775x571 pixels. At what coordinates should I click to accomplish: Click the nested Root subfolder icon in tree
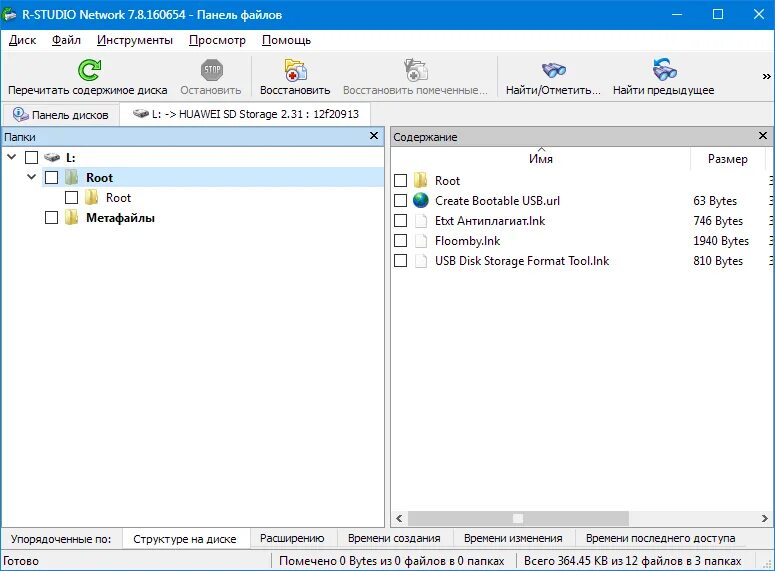pyautogui.click(x=91, y=198)
